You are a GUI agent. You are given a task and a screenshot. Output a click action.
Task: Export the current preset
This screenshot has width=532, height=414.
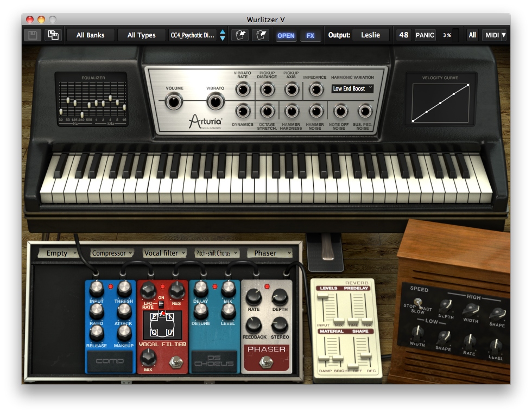[261, 34]
